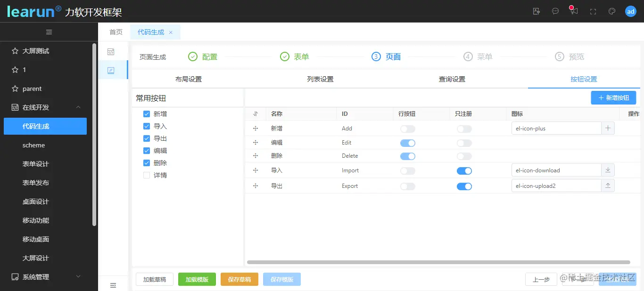Viewport: 644px width, 291px height.
Task: Jump to step 4 菜单 in wizard
Action: 478,57
